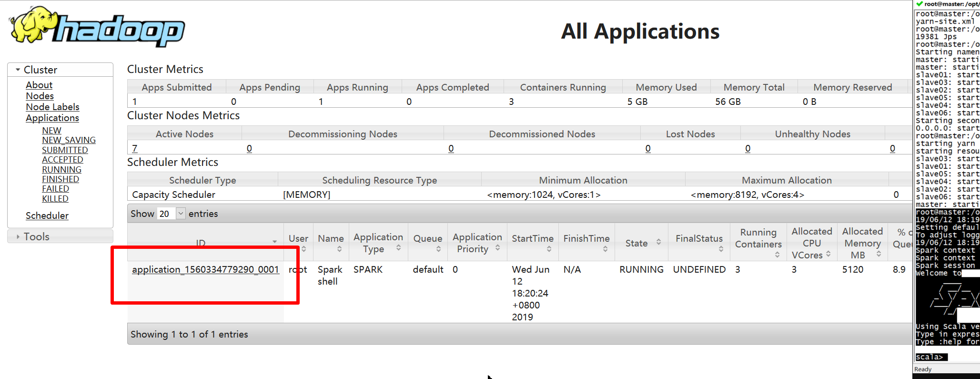Click the green check icon on terminal tab

tap(919, 4)
